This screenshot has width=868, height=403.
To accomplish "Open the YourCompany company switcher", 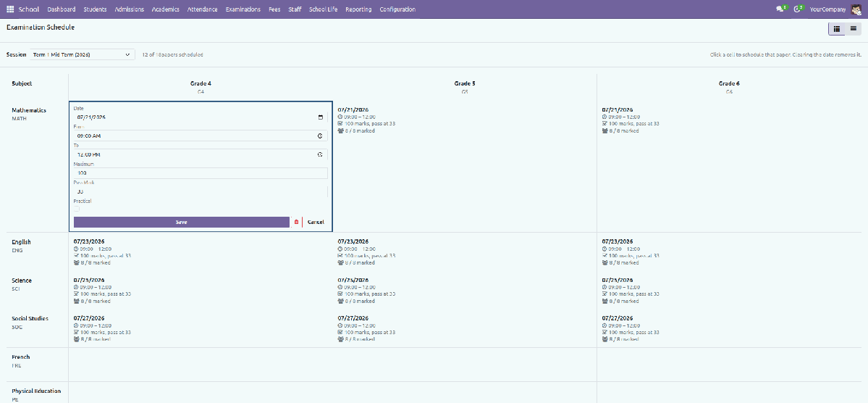I will 827,9.
